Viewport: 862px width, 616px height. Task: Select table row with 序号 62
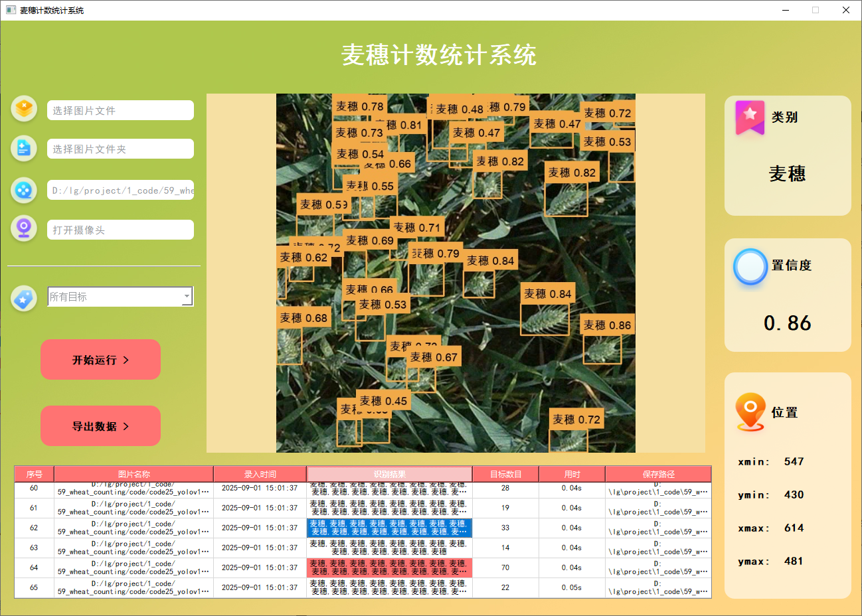click(363, 528)
